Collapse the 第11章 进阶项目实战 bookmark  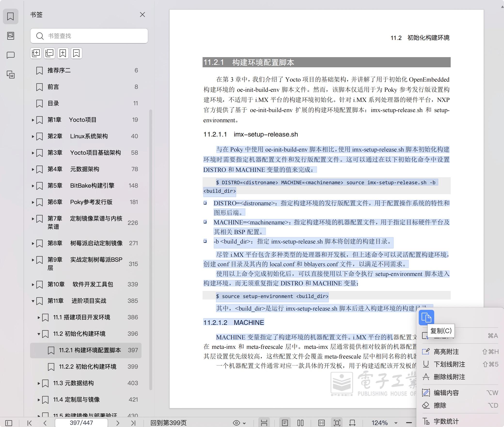[x=33, y=301]
